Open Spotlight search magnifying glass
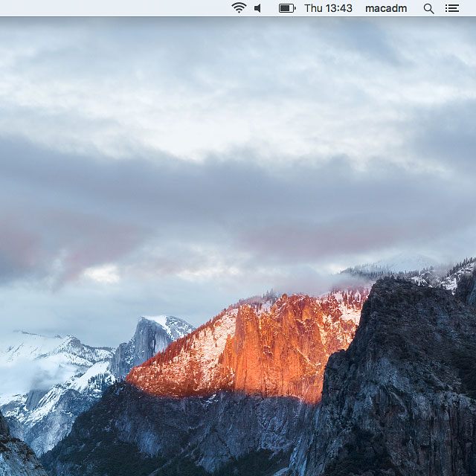The height and width of the screenshot is (476, 476). pos(428,8)
